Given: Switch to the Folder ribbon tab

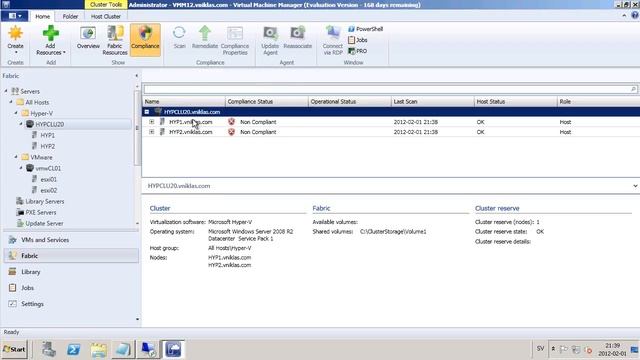Looking at the screenshot, I should (x=70, y=16).
